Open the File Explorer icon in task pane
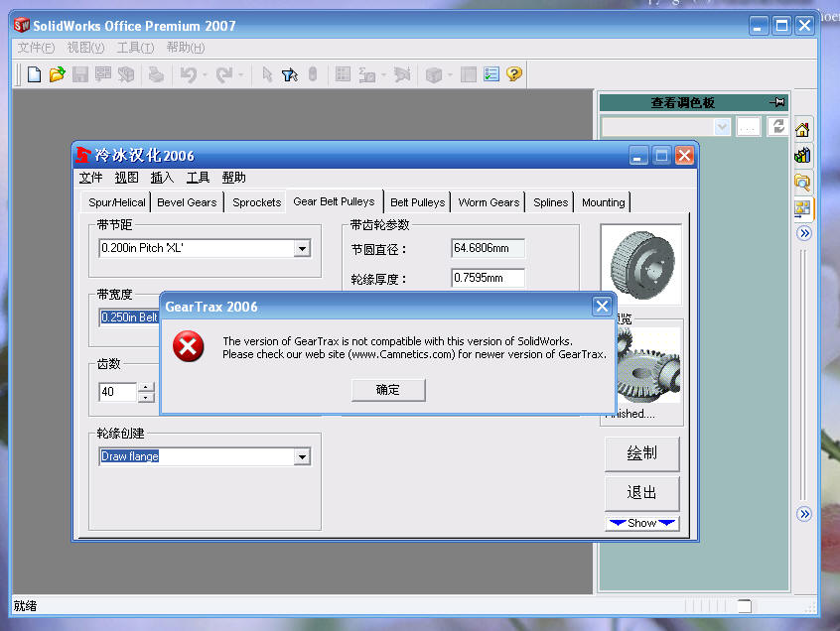 802,183
